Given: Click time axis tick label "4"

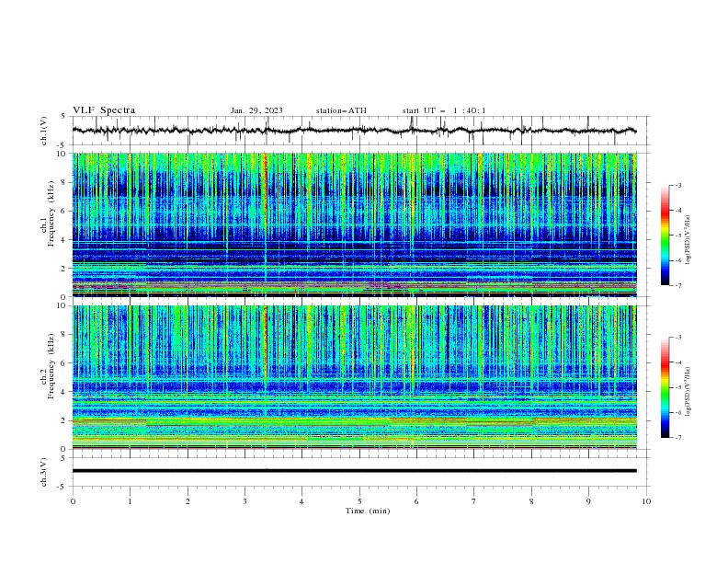Looking at the screenshot, I should click(x=301, y=501).
